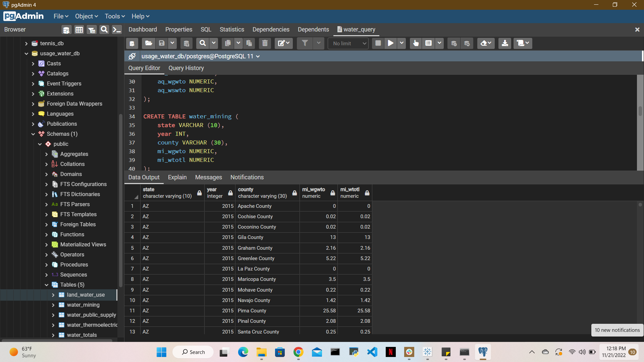
Task: Open the Execute options dropdown arrow
Action: pos(401,43)
